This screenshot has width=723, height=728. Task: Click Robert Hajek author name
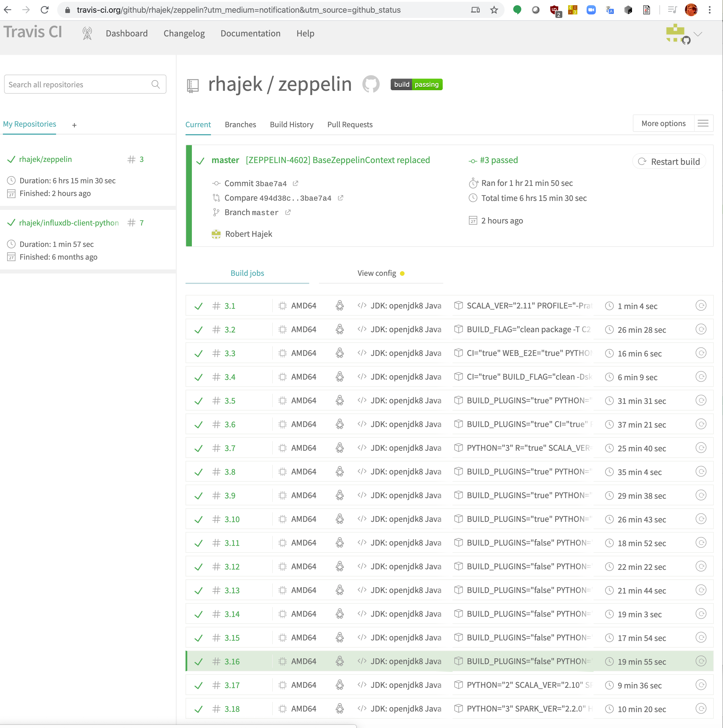click(x=249, y=234)
